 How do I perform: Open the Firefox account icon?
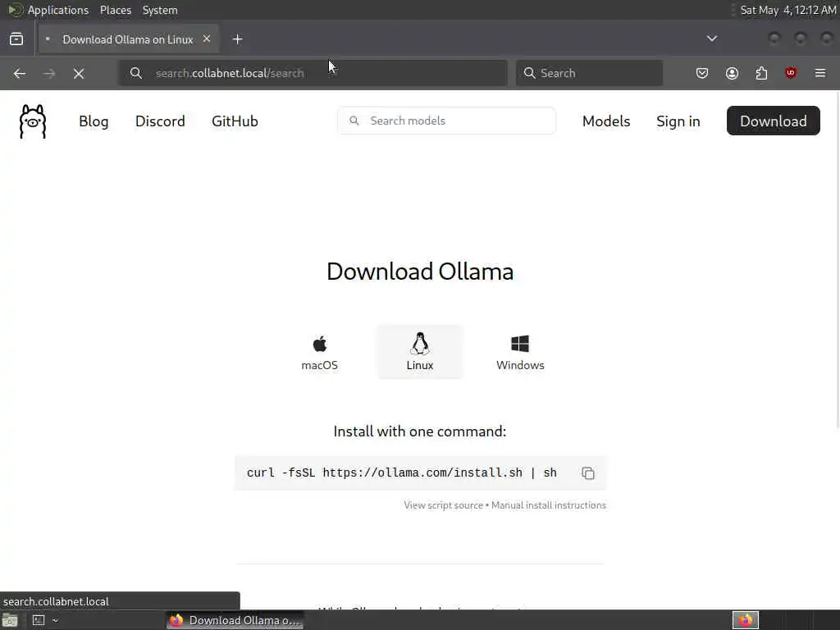732,73
